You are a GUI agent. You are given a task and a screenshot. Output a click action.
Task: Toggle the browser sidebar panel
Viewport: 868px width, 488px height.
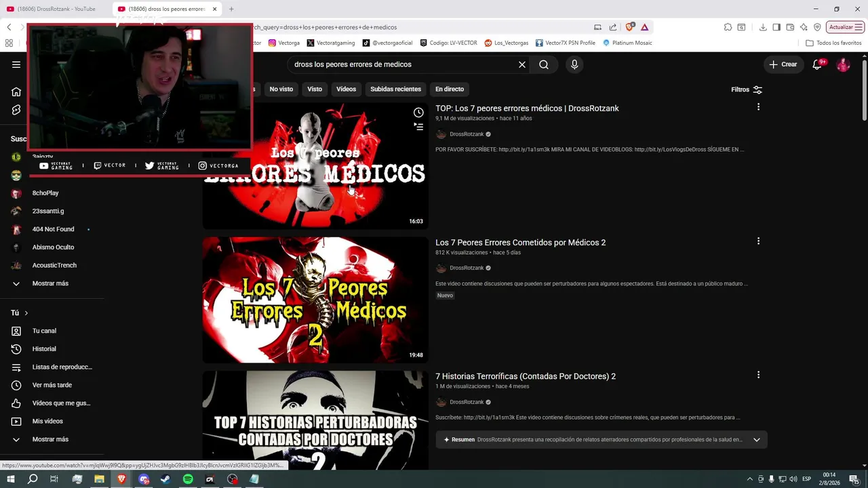(776, 27)
